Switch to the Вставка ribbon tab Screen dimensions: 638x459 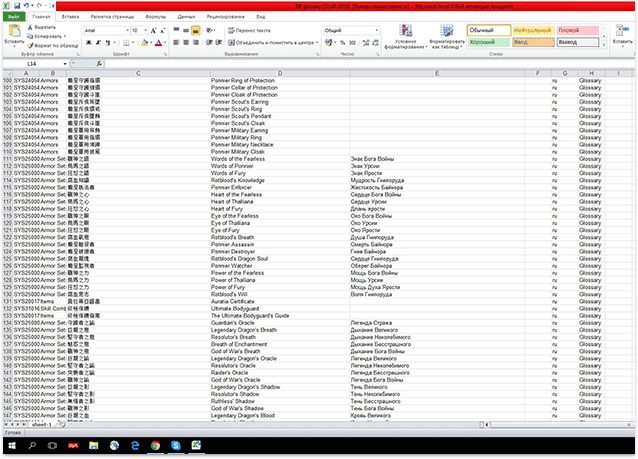coord(70,17)
